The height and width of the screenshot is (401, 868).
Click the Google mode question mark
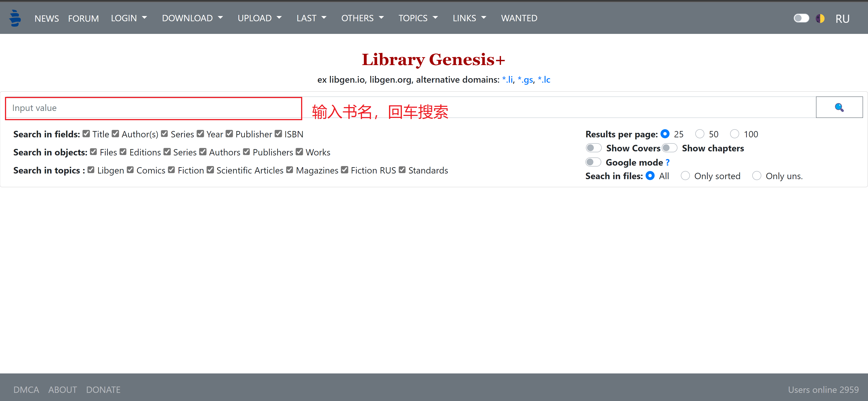[x=668, y=163]
